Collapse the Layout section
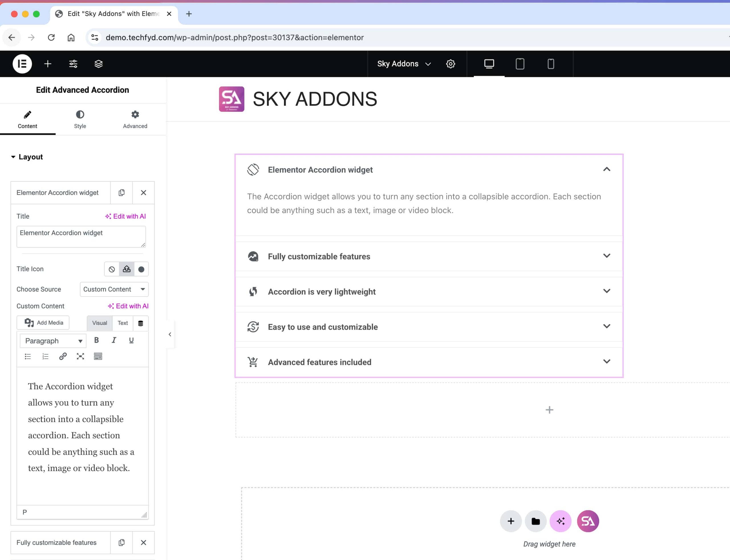Image resolution: width=730 pixels, height=560 pixels. click(27, 157)
